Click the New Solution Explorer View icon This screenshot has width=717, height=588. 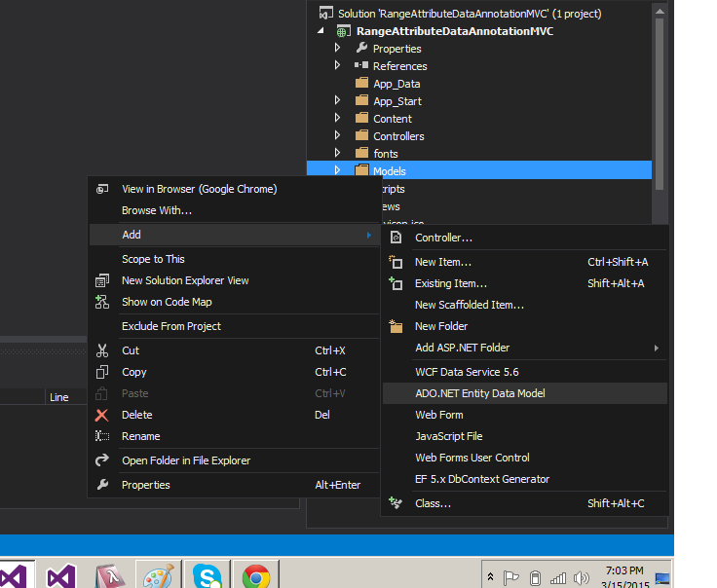coord(102,280)
